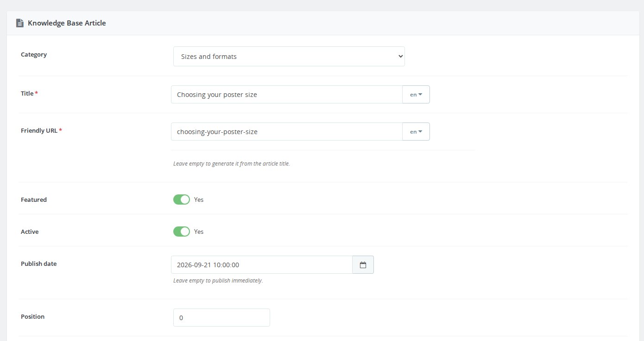Open the Title language selector
This screenshot has width=644, height=341.
[x=416, y=95]
